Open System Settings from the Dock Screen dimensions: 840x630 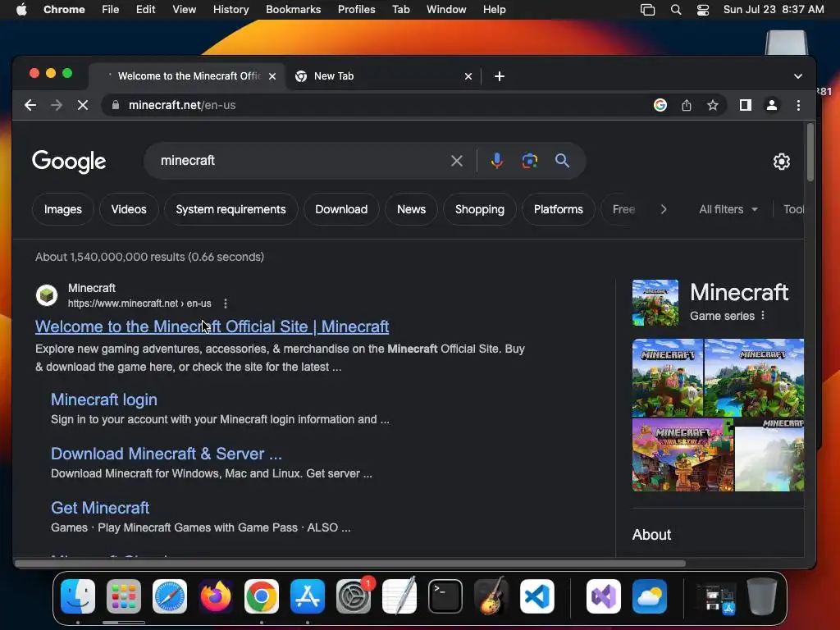(354, 596)
